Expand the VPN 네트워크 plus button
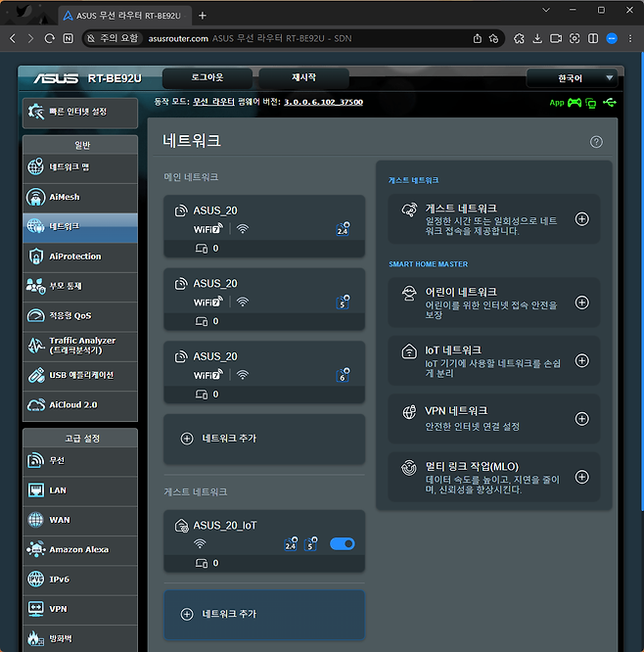The image size is (644, 652). click(x=581, y=419)
